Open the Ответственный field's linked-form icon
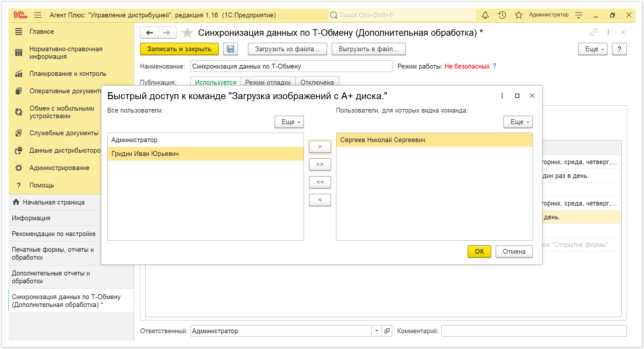Image resolution: width=644 pixels, height=349 pixels. 387,331
